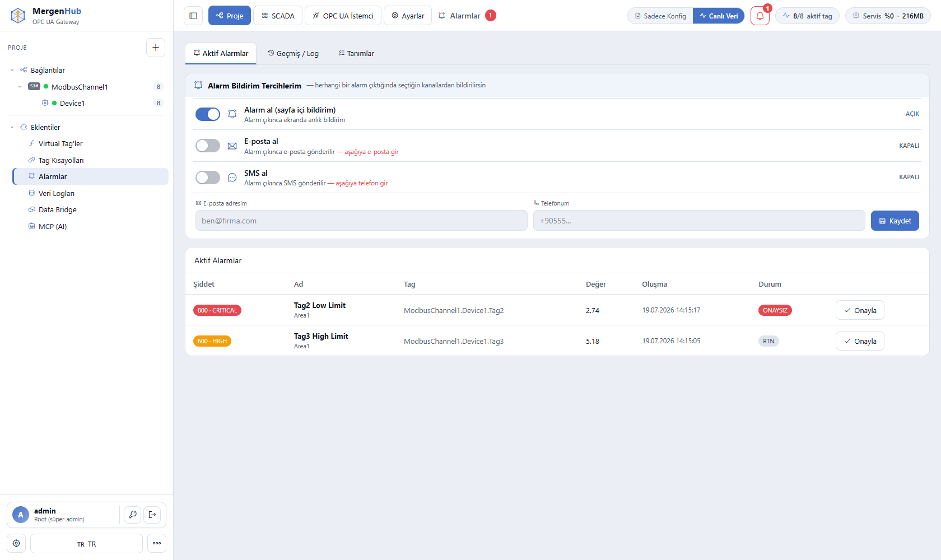Select Veri Logları in the sidebar
Viewport: 941px width, 560px height.
(90, 193)
